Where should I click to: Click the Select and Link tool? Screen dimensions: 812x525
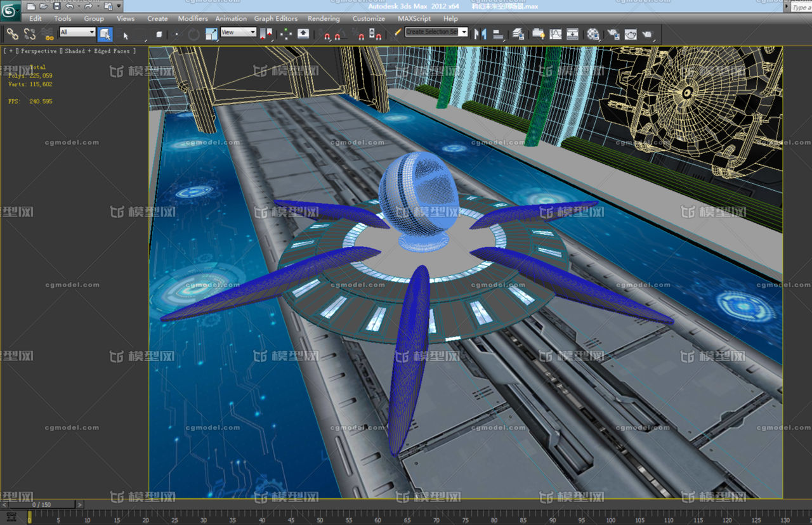[13, 34]
